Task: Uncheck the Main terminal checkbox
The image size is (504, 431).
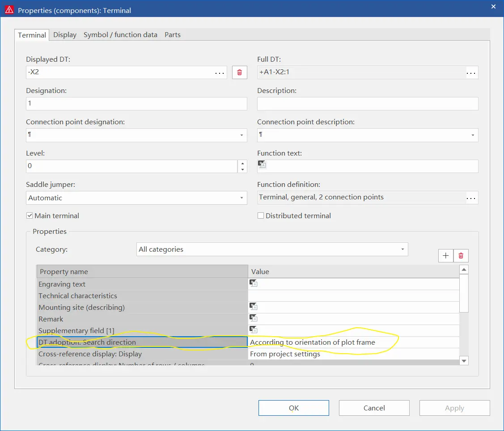Action: click(x=30, y=215)
